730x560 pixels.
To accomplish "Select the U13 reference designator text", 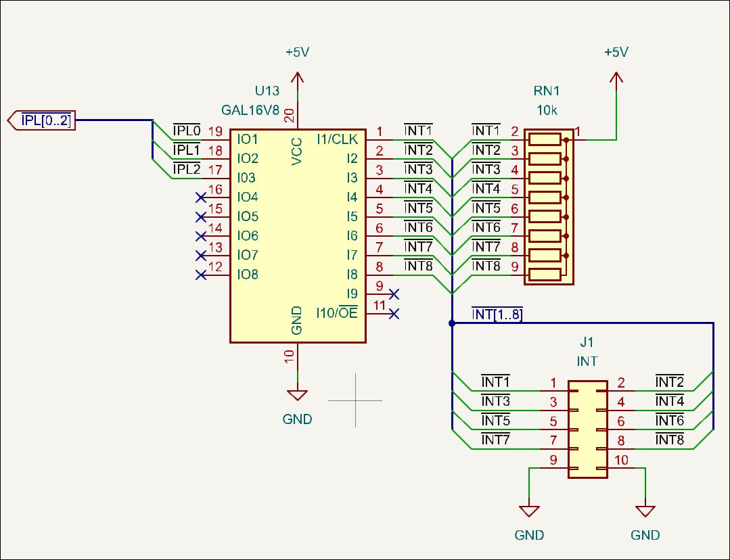I will (x=267, y=91).
